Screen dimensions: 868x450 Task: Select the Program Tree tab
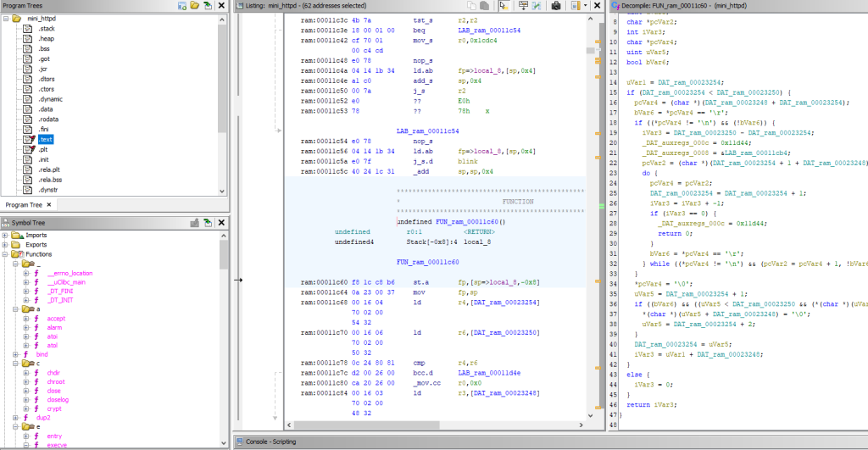tap(24, 204)
